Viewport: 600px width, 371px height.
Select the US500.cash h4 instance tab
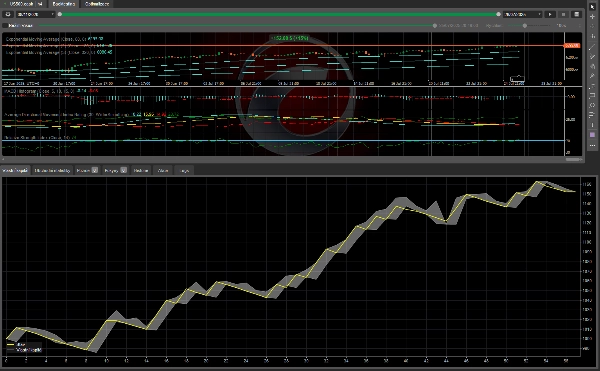(x=23, y=4)
